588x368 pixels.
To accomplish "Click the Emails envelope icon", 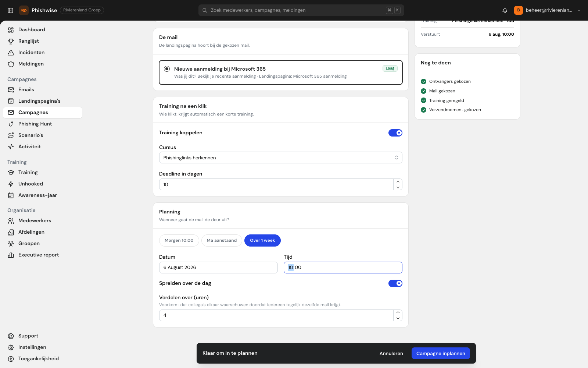I will (x=11, y=90).
